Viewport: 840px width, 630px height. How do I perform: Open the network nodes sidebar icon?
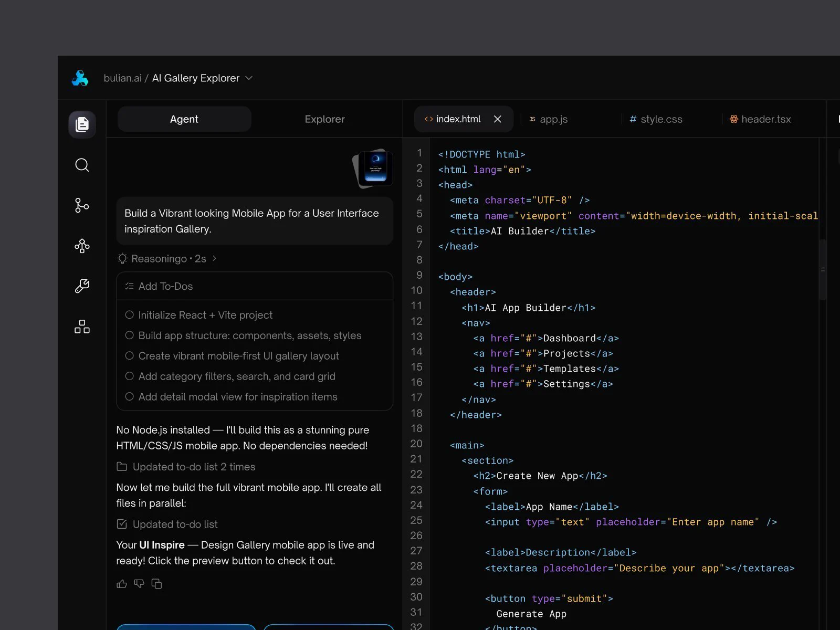[x=82, y=246]
